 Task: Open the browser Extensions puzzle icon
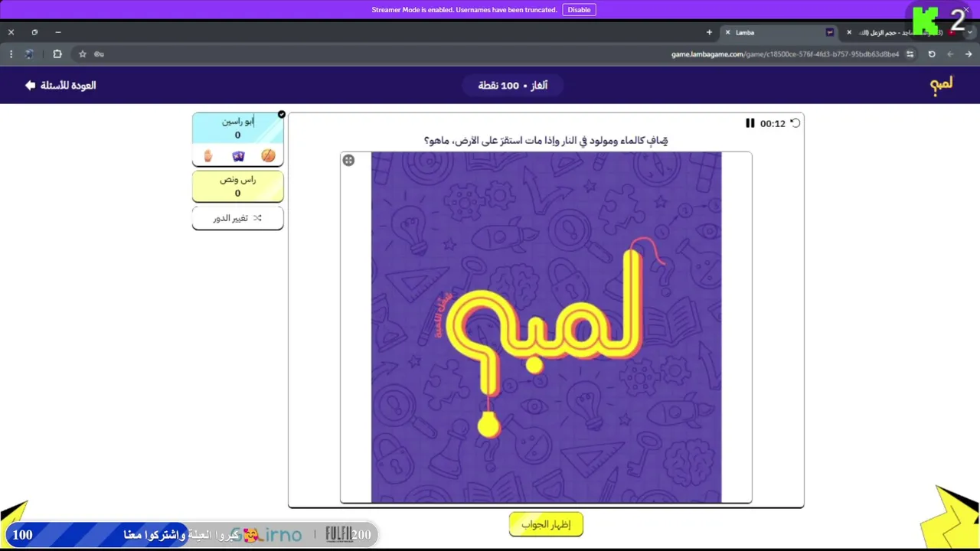pos(57,54)
